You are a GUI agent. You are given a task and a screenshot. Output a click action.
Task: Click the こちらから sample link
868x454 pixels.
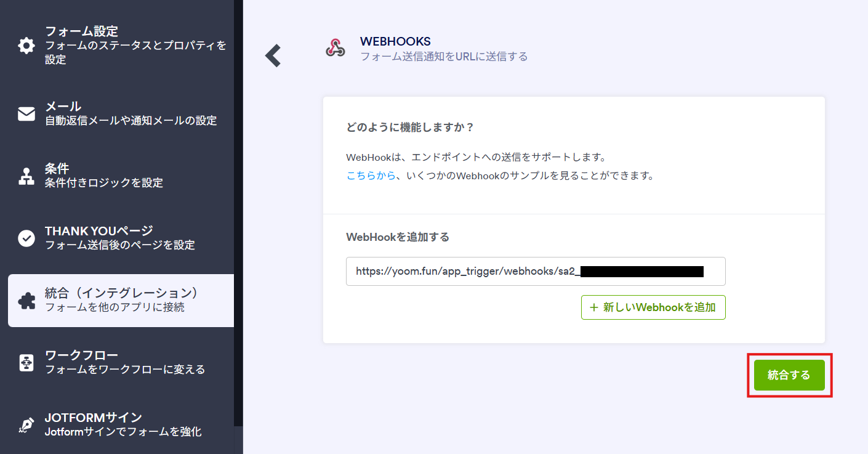click(371, 176)
